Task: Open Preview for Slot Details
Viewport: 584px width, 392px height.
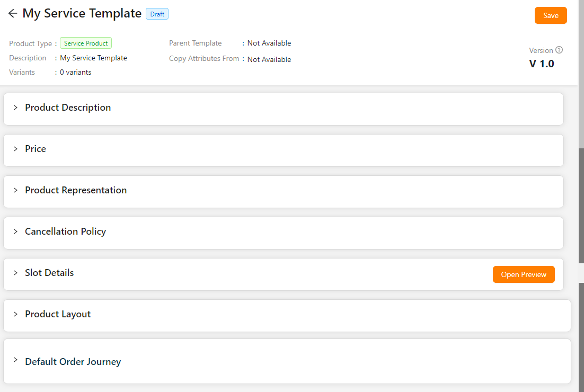Action: point(524,274)
